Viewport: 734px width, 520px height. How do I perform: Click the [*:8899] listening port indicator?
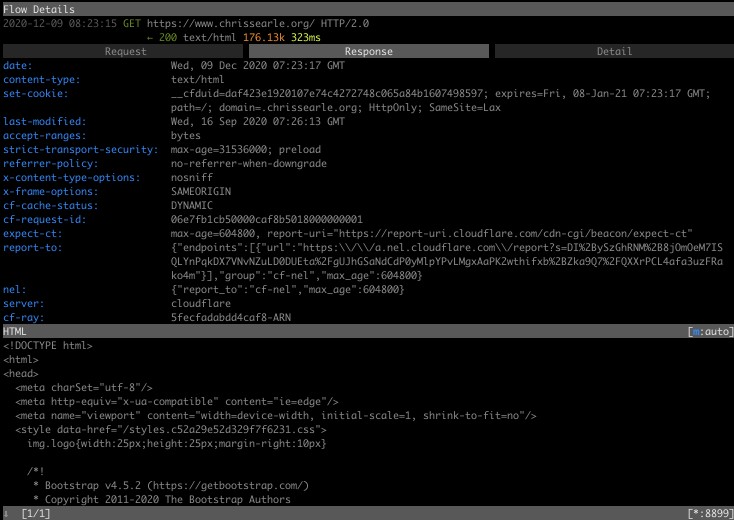tap(709, 513)
